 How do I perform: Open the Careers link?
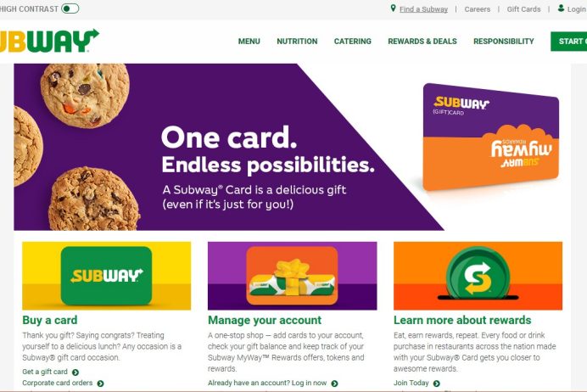click(x=478, y=9)
